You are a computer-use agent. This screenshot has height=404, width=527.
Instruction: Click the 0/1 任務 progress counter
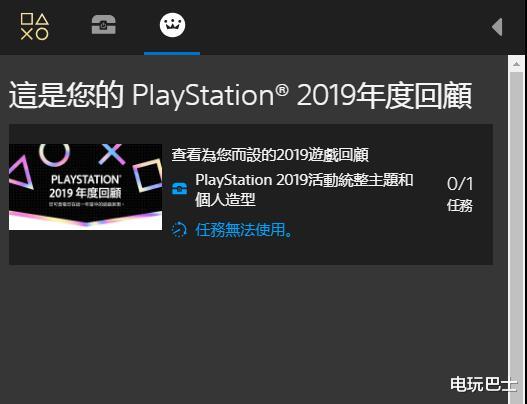pos(460,194)
